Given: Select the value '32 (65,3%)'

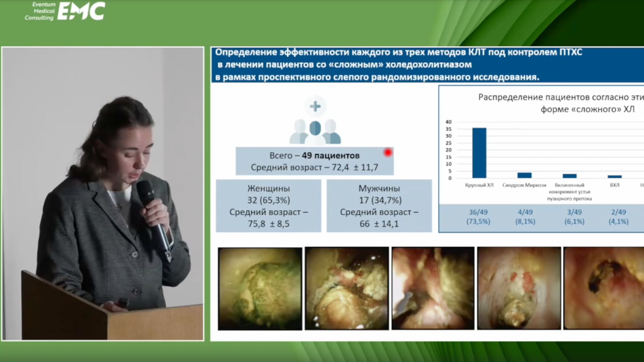Looking at the screenshot, I should coord(269,200).
